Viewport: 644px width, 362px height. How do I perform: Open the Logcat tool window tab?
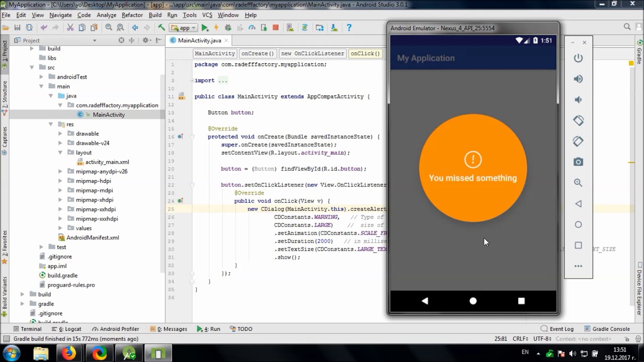[66, 329]
